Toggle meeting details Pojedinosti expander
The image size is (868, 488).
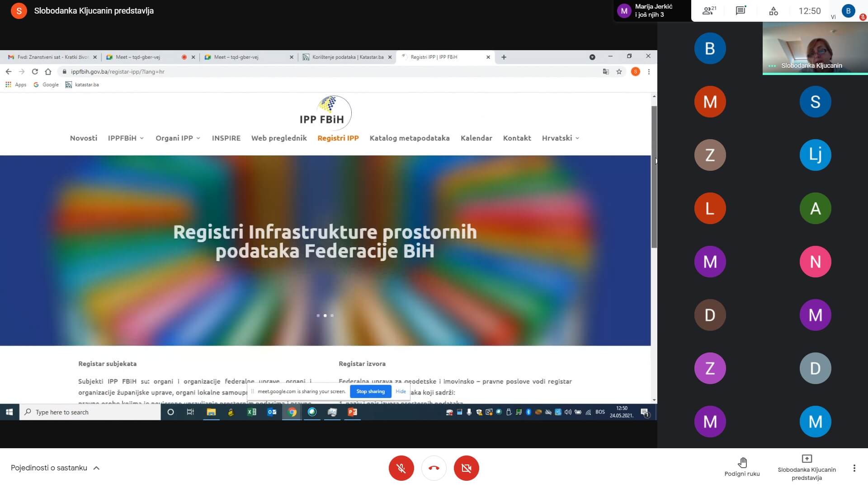(x=55, y=468)
